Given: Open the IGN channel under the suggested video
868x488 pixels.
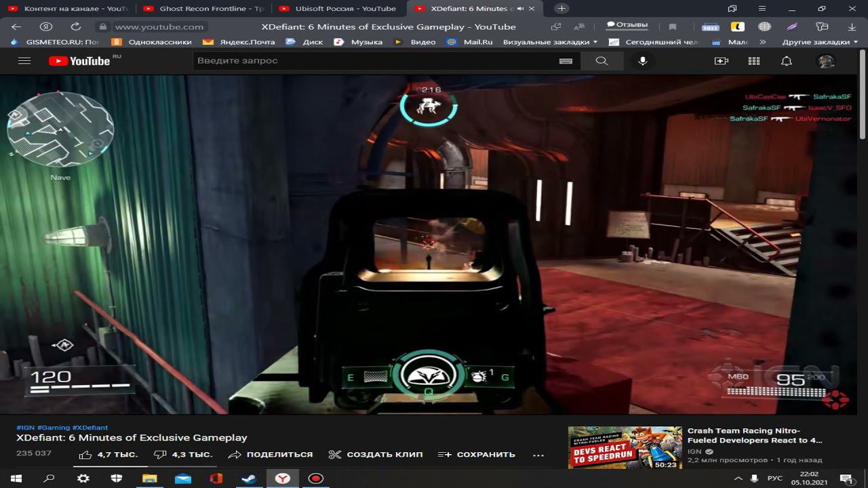Looking at the screenshot, I should tap(694, 451).
